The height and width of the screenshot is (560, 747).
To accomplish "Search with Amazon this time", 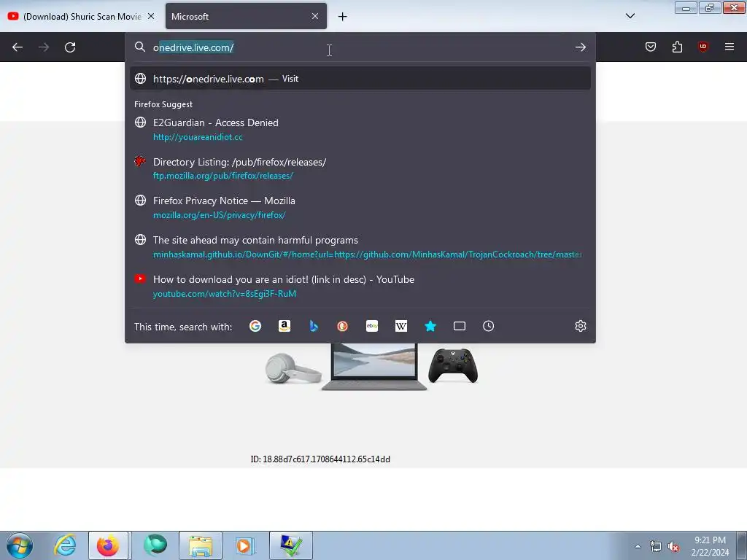I will pos(285,326).
